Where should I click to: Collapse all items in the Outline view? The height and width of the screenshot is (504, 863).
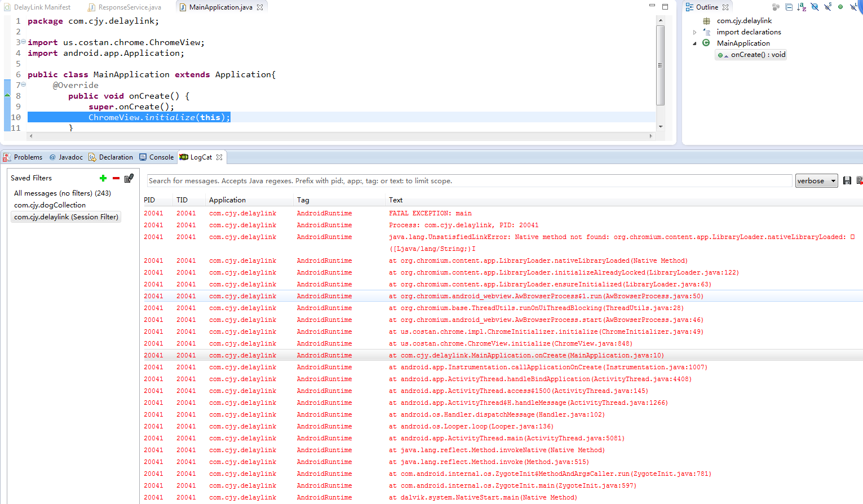789,7
